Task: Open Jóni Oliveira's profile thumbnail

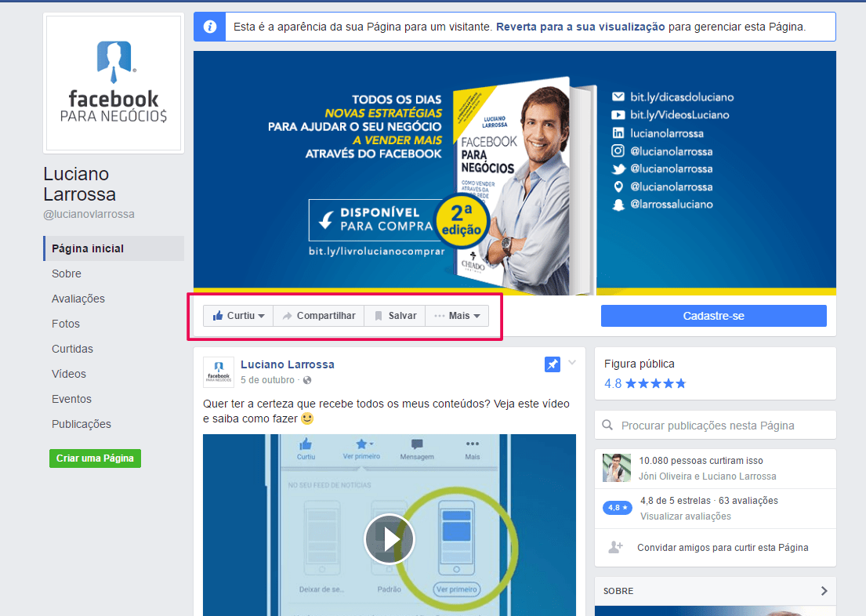Action: pos(617,468)
